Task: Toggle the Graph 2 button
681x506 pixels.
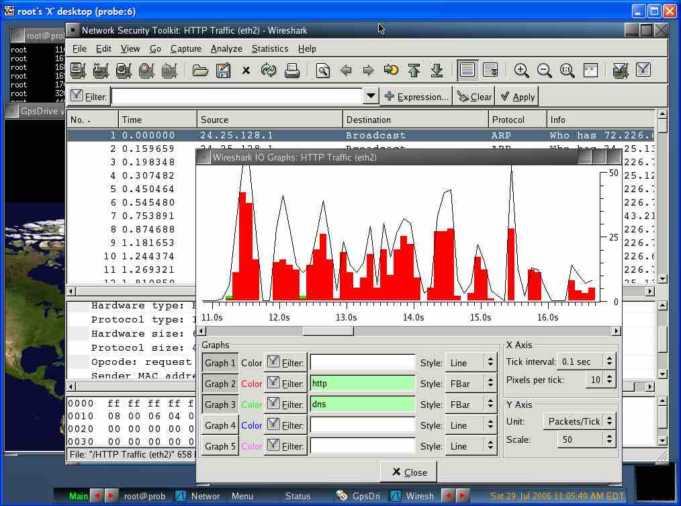Action: (x=219, y=383)
